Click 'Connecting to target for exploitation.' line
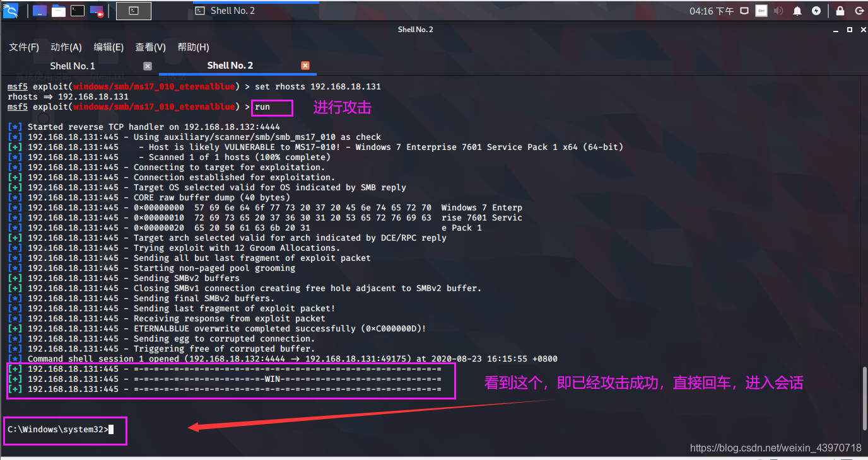 (230, 167)
